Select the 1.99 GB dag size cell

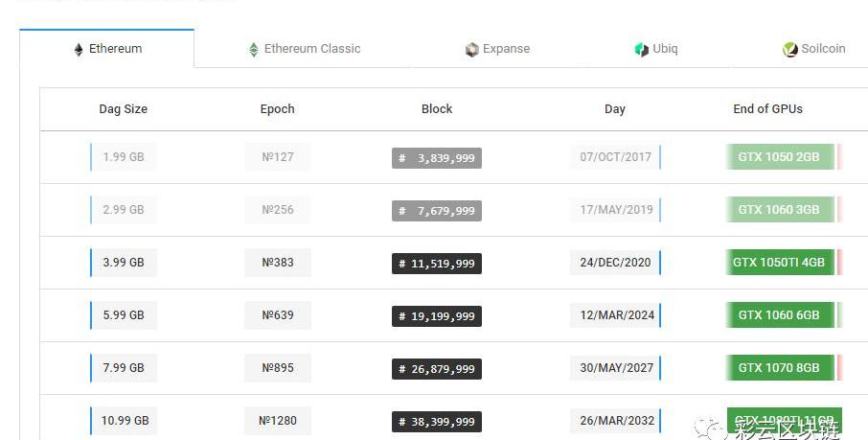(x=123, y=157)
